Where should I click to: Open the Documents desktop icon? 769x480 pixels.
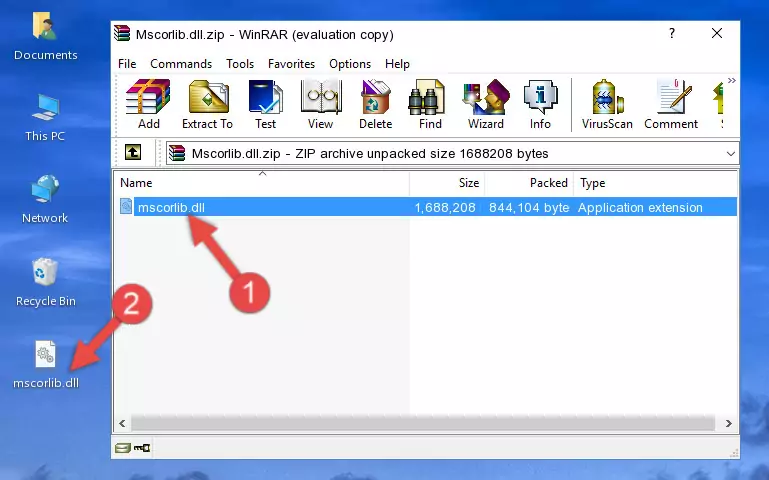click(x=46, y=37)
